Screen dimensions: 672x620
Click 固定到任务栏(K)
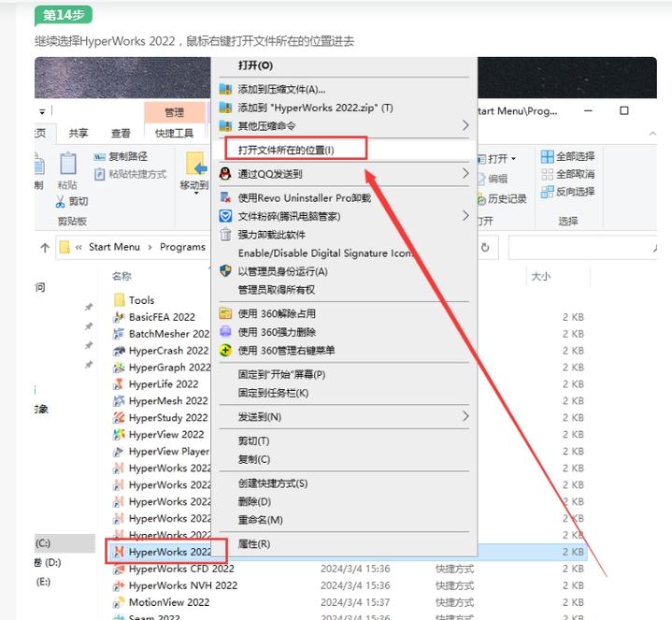coord(274,393)
